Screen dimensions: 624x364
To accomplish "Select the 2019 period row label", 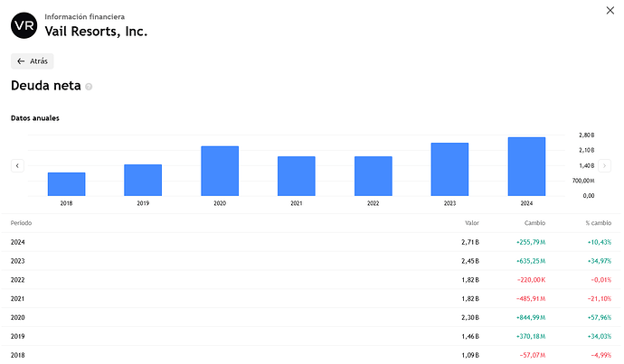I will coord(17,336).
